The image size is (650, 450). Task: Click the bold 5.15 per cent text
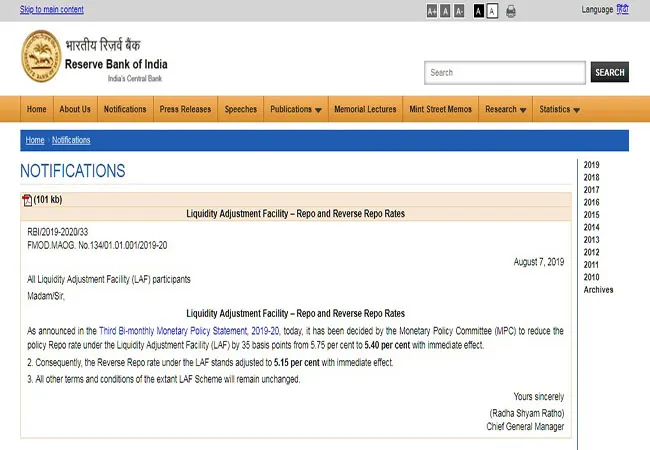pos(297,363)
